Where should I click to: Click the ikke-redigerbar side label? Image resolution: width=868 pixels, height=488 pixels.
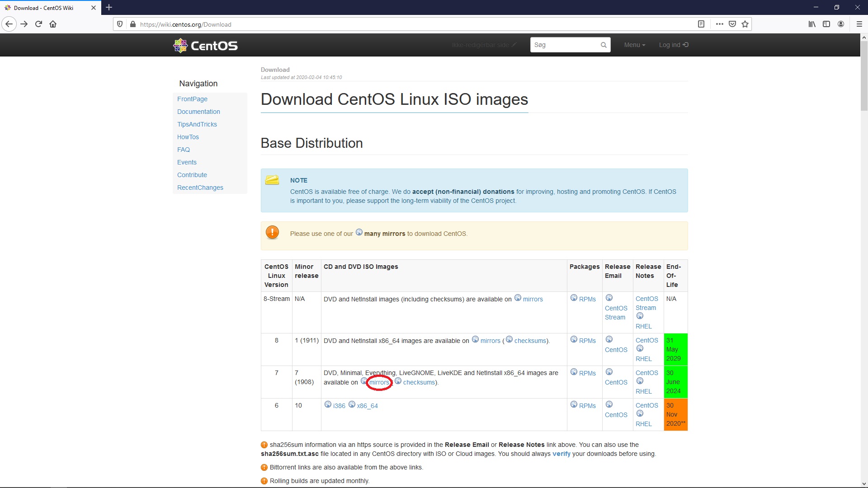[x=484, y=45]
